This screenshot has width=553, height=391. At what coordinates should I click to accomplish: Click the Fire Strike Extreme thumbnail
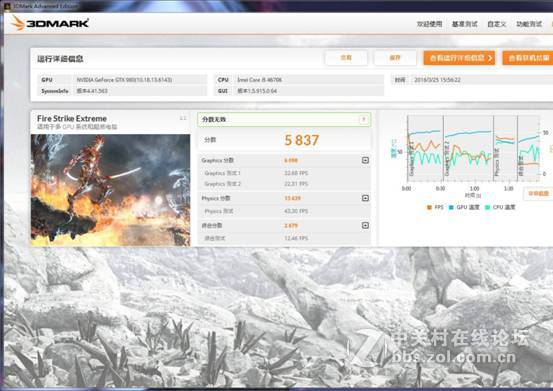point(110,190)
